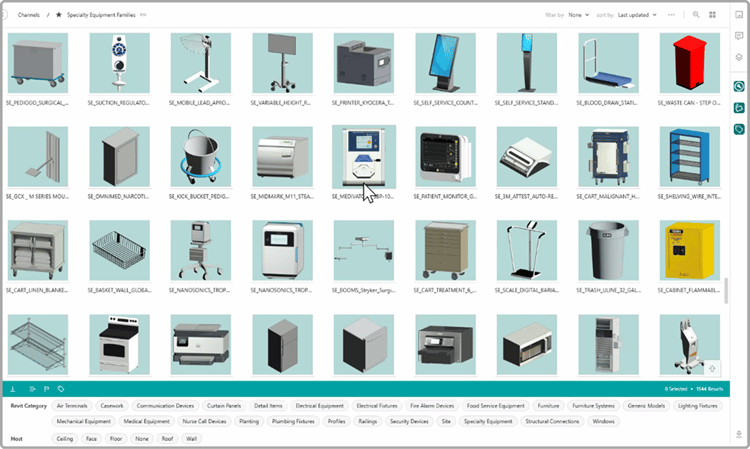The height and width of the screenshot is (449, 750).
Task: Select the SE_SHELVING_WIRE thumbnail
Action: click(689, 156)
